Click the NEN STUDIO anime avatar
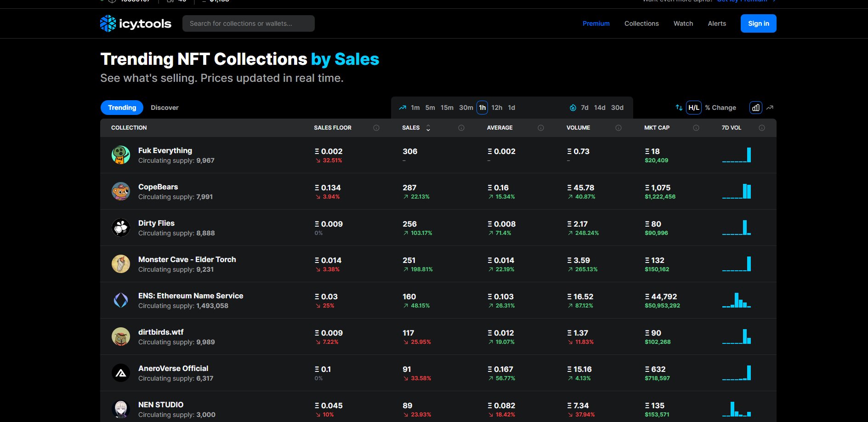This screenshot has width=868, height=422. 121,409
